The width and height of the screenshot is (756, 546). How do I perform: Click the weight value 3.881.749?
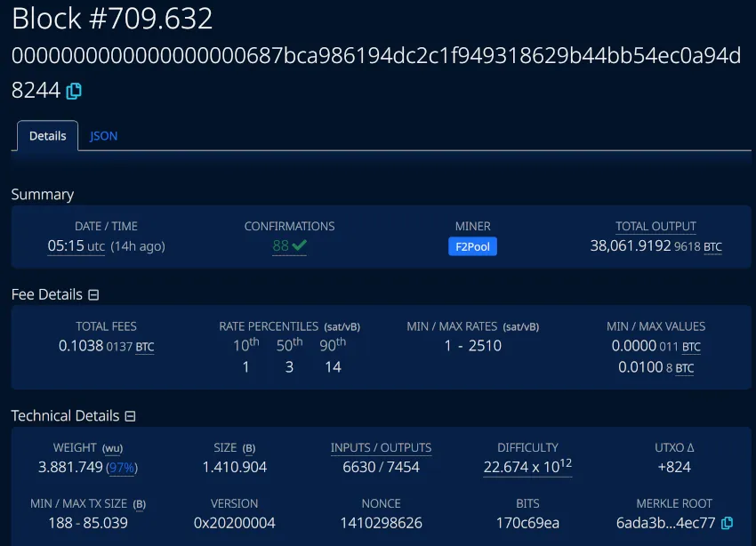click(x=70, y=467)
